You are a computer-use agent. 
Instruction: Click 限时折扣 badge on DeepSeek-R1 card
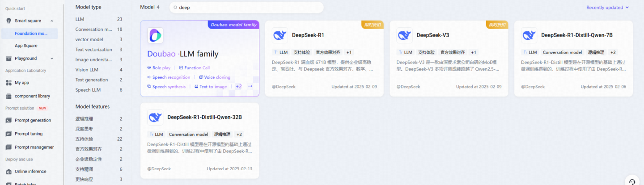point(373,25)
